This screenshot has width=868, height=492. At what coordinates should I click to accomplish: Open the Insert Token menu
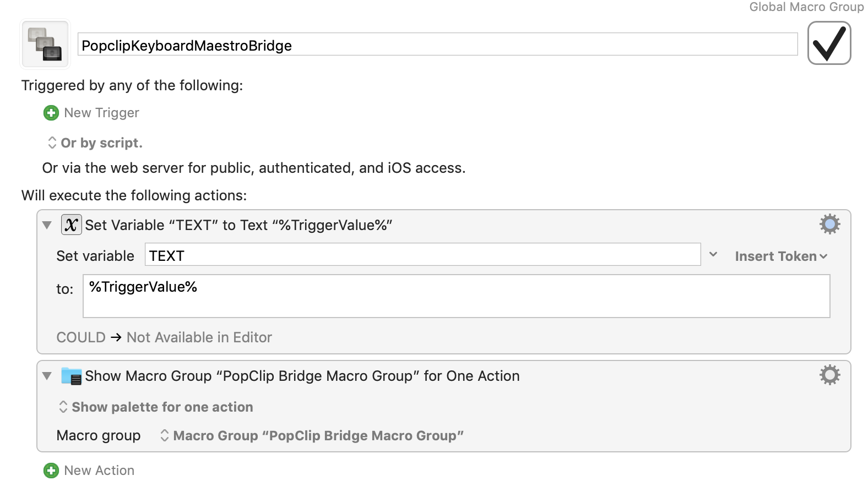pos(780,256)
